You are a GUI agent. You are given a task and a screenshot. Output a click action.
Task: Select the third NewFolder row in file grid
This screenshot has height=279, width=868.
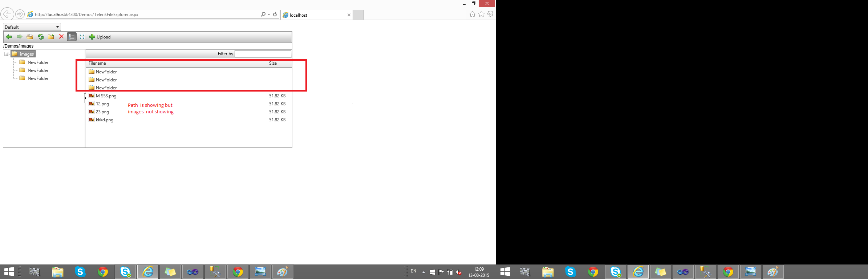tap(189, 88)
